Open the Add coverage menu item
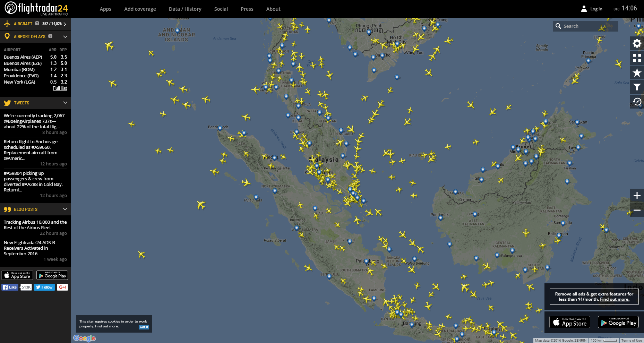The image size is (644, 343). (140, 9)
